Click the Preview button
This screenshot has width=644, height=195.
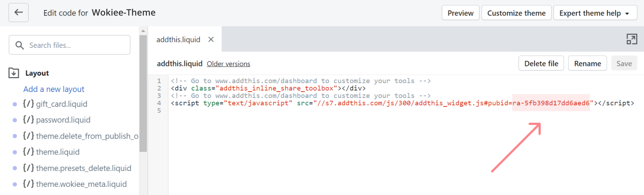(x=460, y=13)
